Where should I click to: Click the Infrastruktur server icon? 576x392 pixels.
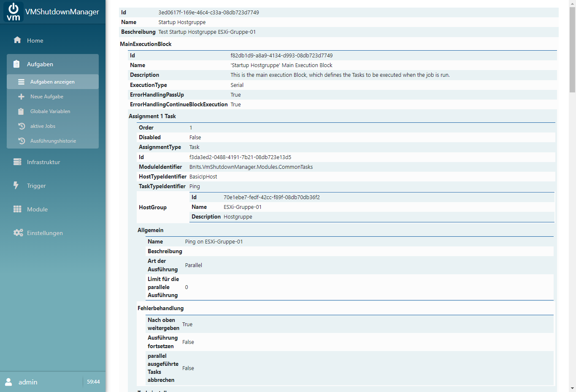coord(17,162)
